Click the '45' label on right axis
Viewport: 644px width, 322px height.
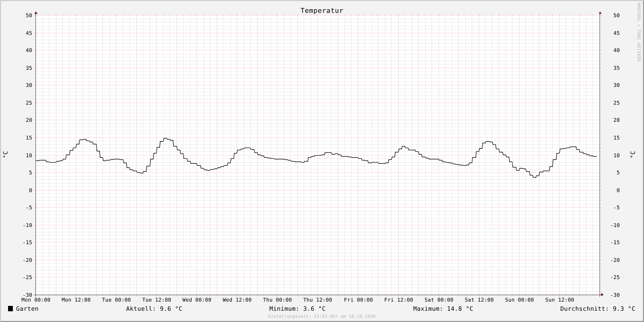coord(616,33)
